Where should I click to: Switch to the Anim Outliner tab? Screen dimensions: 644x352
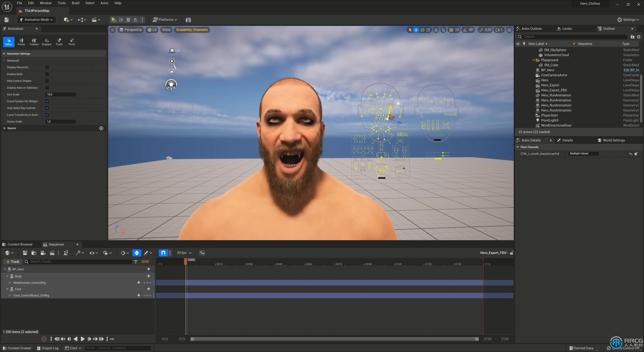point(531,29)
